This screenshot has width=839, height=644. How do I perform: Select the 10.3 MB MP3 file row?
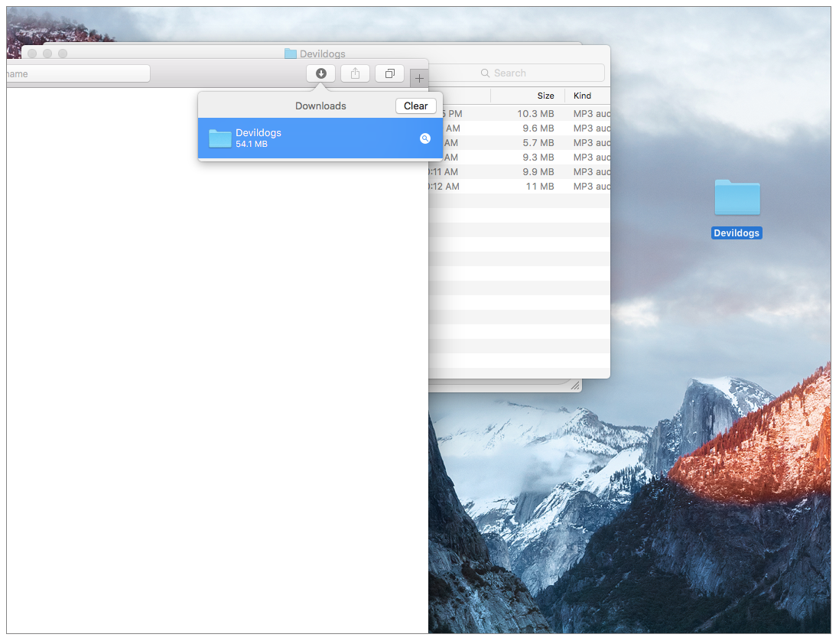(x=528, y=114)
